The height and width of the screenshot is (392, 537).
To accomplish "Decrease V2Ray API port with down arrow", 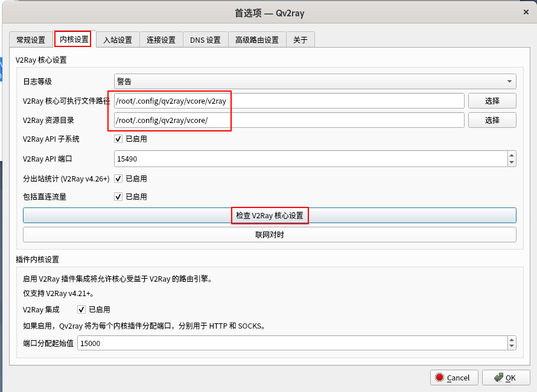I will click(x=512, y=163).
